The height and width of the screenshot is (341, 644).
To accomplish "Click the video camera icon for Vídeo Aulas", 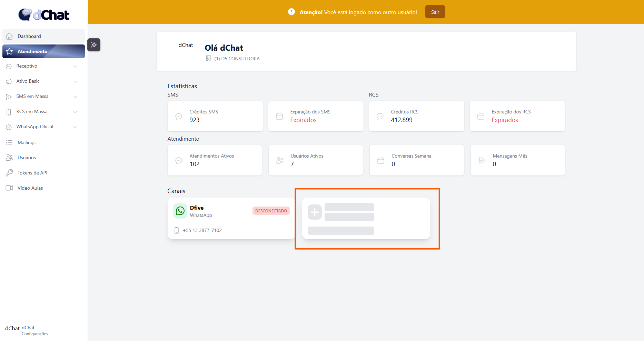I will (x=9, y=188).
